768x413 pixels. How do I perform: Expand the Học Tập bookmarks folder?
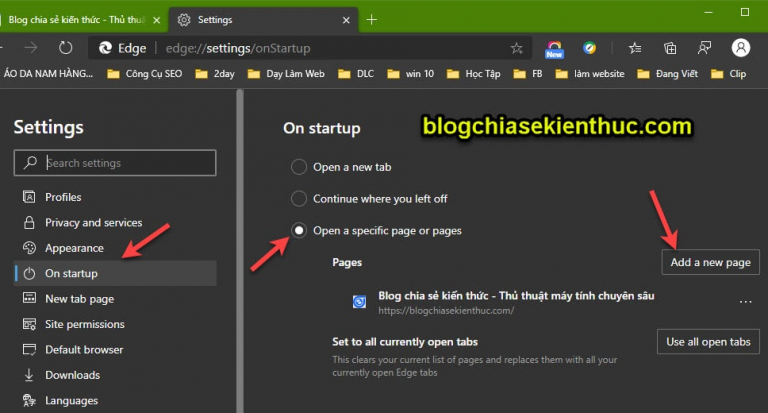pos(473,74)
